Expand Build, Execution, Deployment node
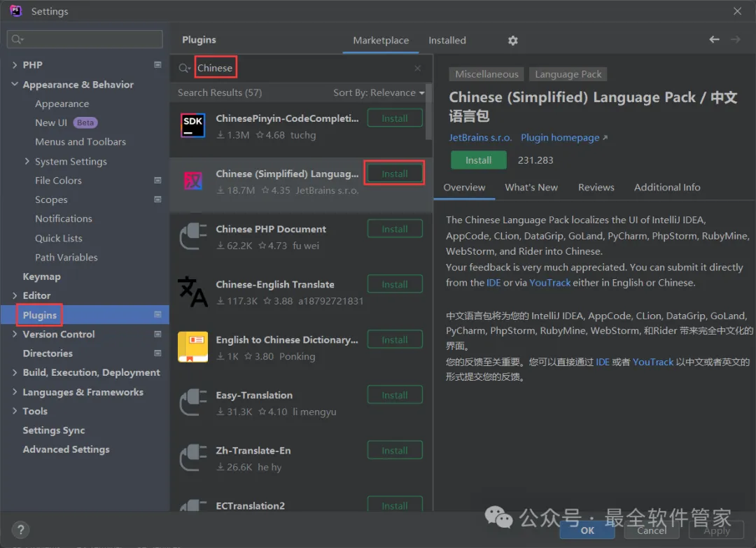The image size is (756, 548). pos(15,372)
